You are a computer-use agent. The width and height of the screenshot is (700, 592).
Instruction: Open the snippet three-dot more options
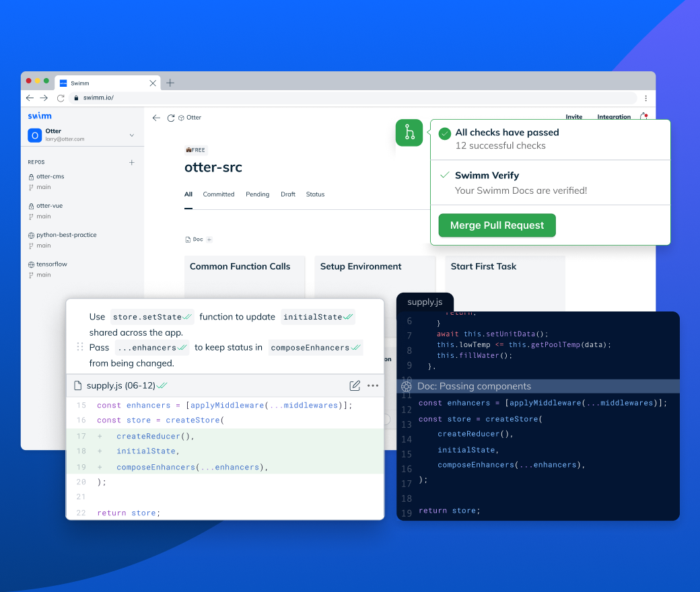(373, 385)
